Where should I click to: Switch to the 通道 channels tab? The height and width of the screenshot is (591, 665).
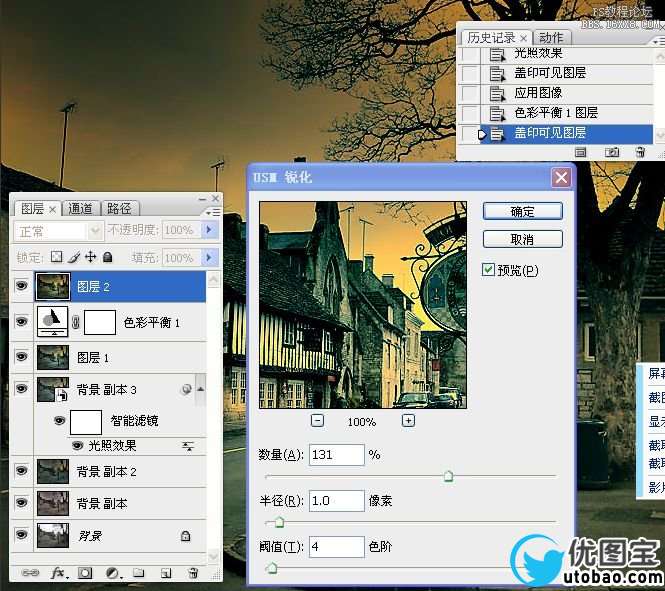(x=81, y=209)
